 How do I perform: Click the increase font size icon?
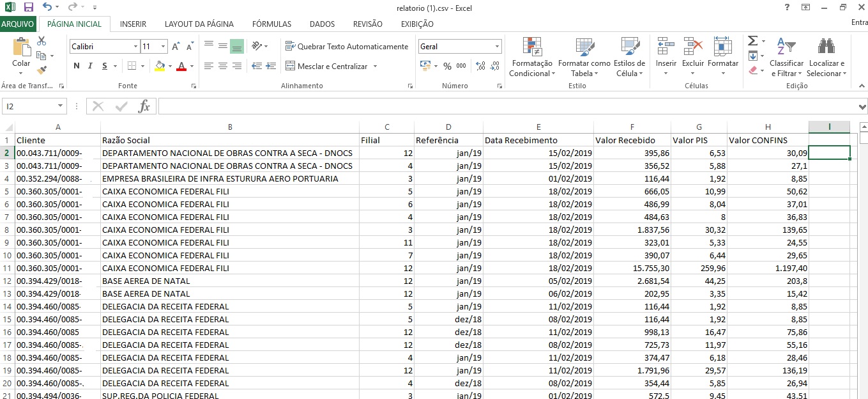(176, 47)
